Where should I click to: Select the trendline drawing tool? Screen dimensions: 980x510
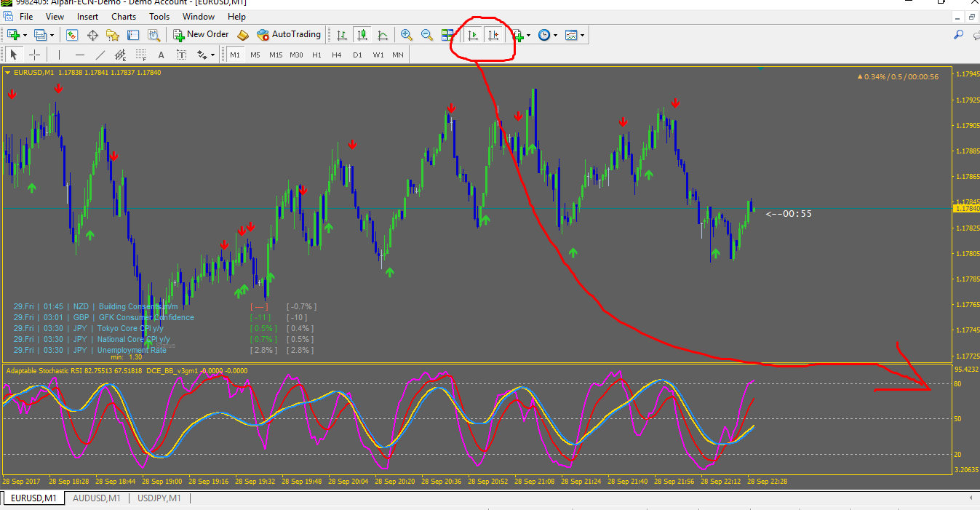click(x=100, y=55)
